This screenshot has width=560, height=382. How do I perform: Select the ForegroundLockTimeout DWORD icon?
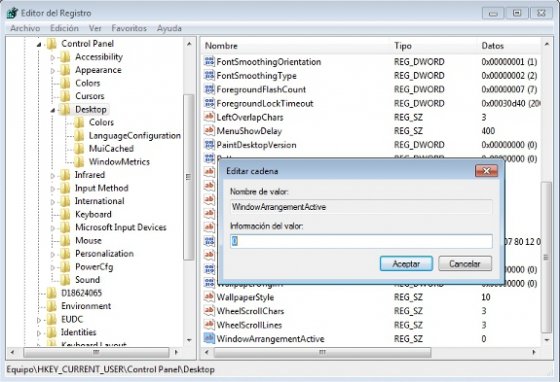[x=209, y=103]
